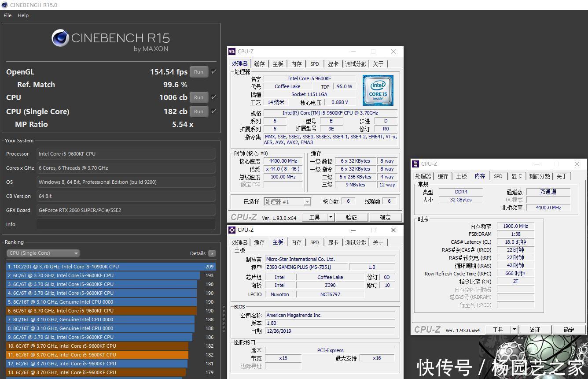Run the CPU (Single Core) benchmark
The height and width of the screenshot is (379, 588).
[x=199, y=111]
